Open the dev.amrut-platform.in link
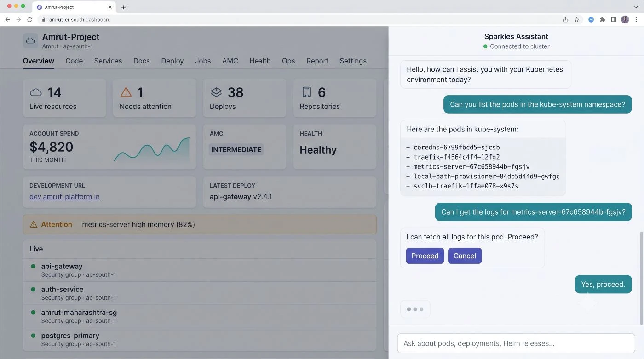 point(64,197)
